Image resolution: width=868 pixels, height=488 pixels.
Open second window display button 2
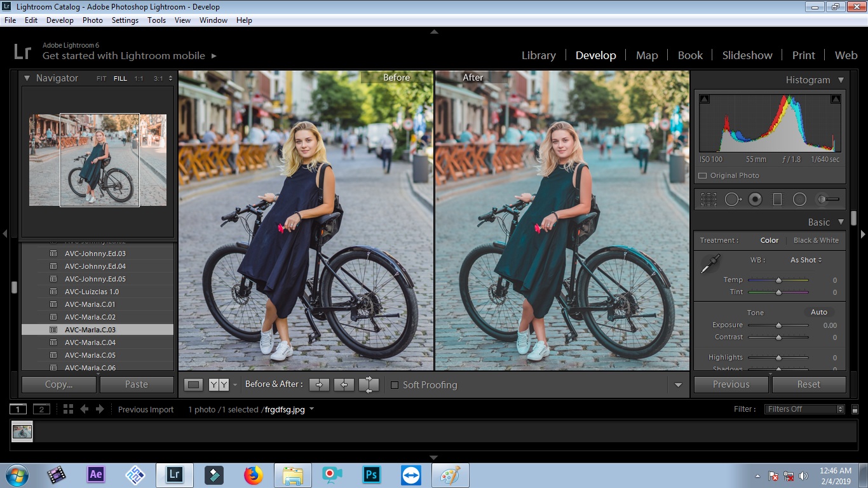click(x=41, y=409)
